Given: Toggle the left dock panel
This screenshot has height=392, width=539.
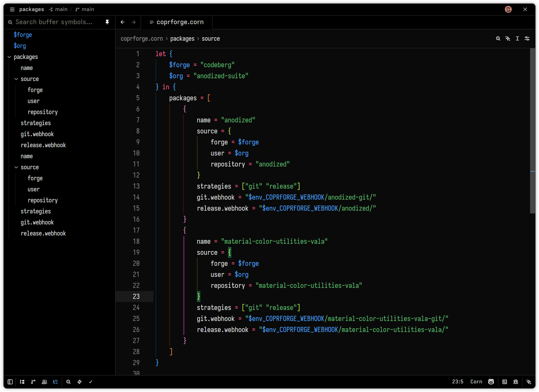Looking at the screenshot, I should tap(10, 382).
